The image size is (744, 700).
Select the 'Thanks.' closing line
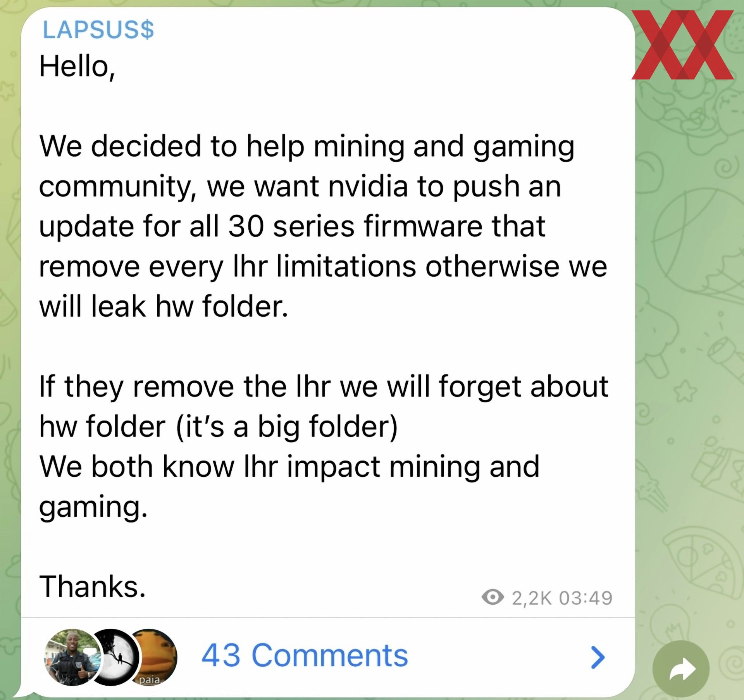click(93, 586)
